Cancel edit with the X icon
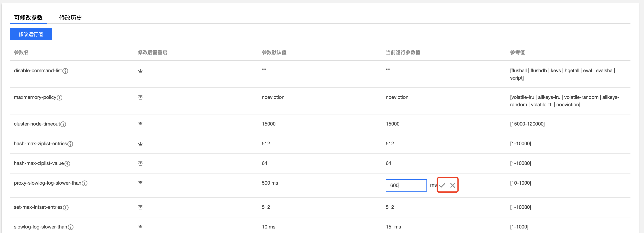 click(453, 185)
